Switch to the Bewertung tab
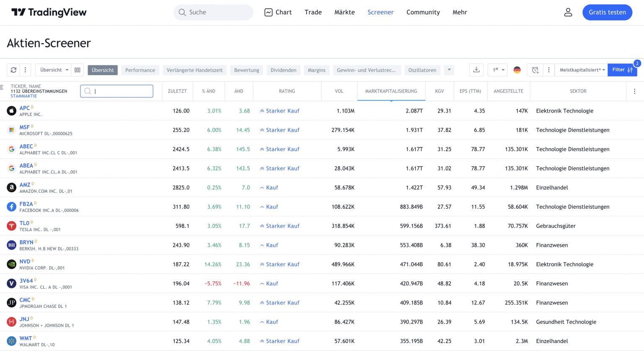Viewport: 644px width, 351px height. tap(247, 70)
